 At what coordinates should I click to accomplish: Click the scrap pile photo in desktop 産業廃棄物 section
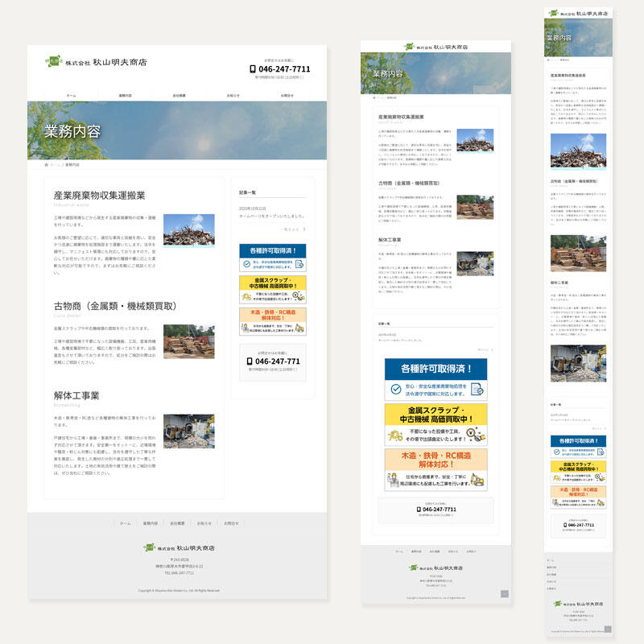[188, 229]
